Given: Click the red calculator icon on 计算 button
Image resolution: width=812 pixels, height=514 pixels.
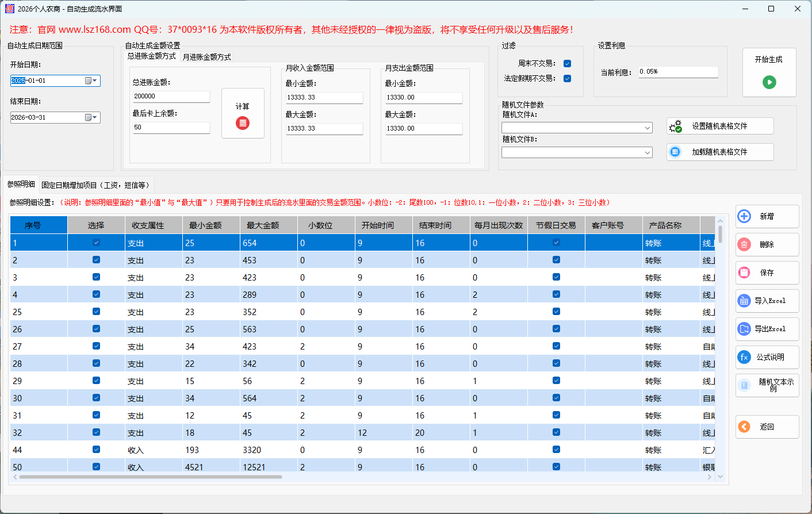Looking at the screenshot, I should 243,122.
